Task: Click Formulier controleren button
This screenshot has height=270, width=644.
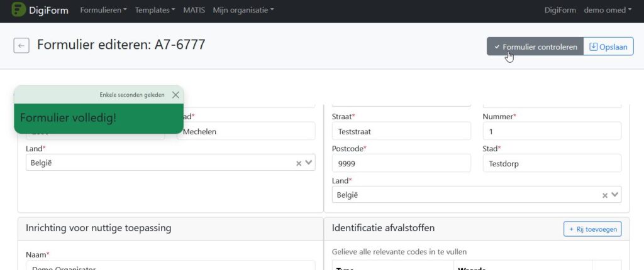Action: click(x=535, y=46)
